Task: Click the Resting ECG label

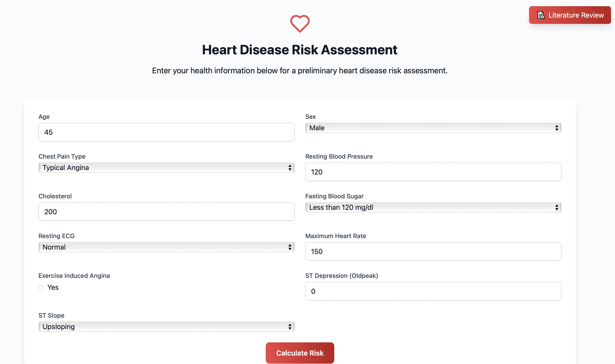Action: [56, 236]
